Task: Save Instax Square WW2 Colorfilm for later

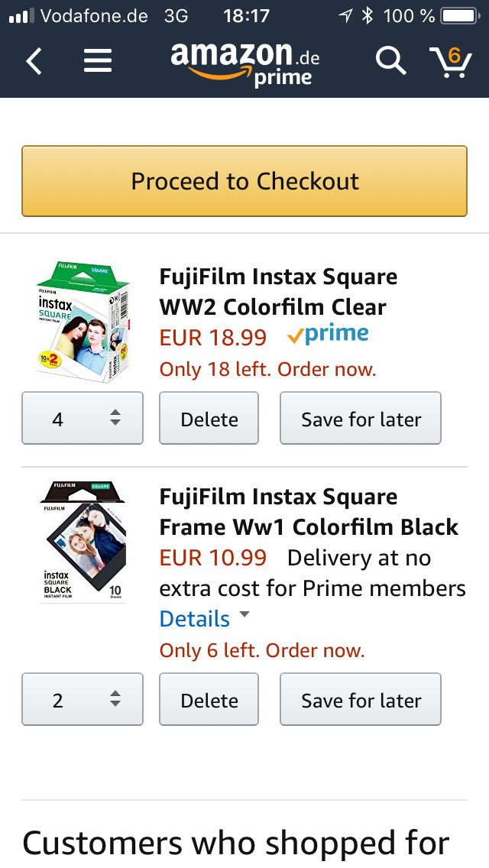Action: coord(361,418)
